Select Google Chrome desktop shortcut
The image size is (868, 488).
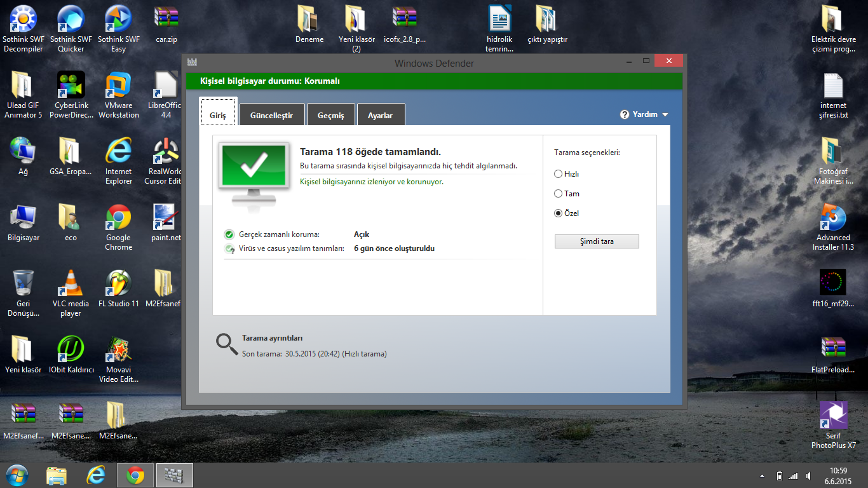point(118,227)
